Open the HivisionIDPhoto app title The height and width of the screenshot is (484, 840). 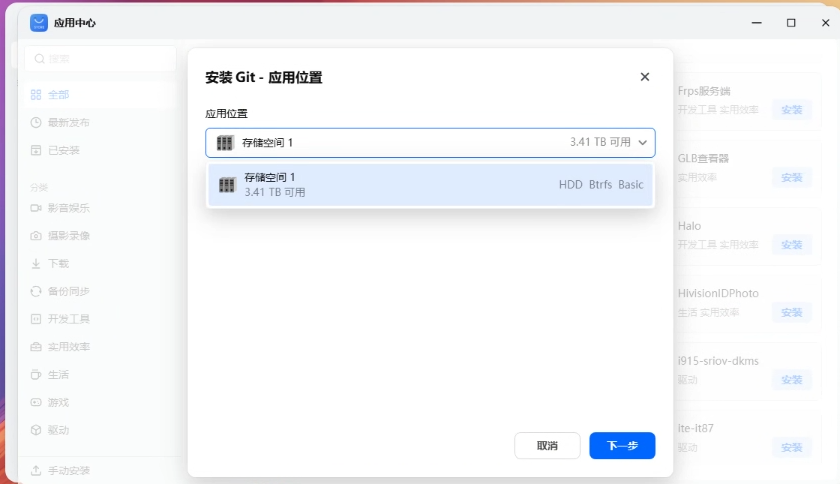pos(718,293)
